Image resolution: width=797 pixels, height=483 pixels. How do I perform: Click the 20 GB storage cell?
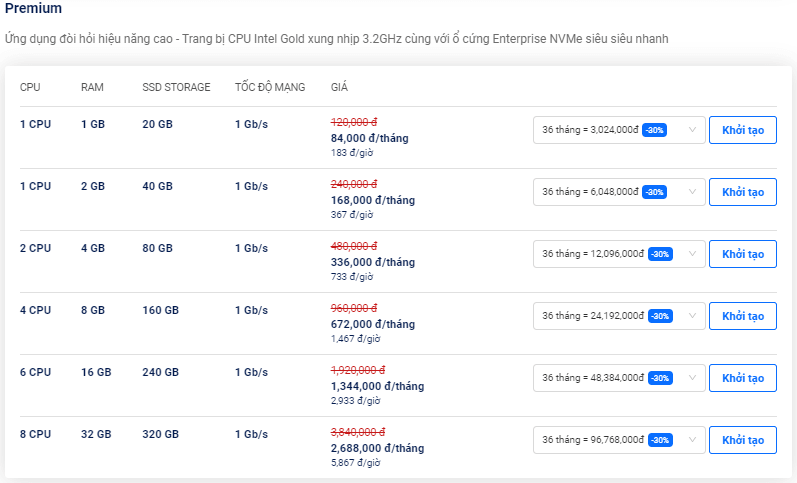(157, 124)
